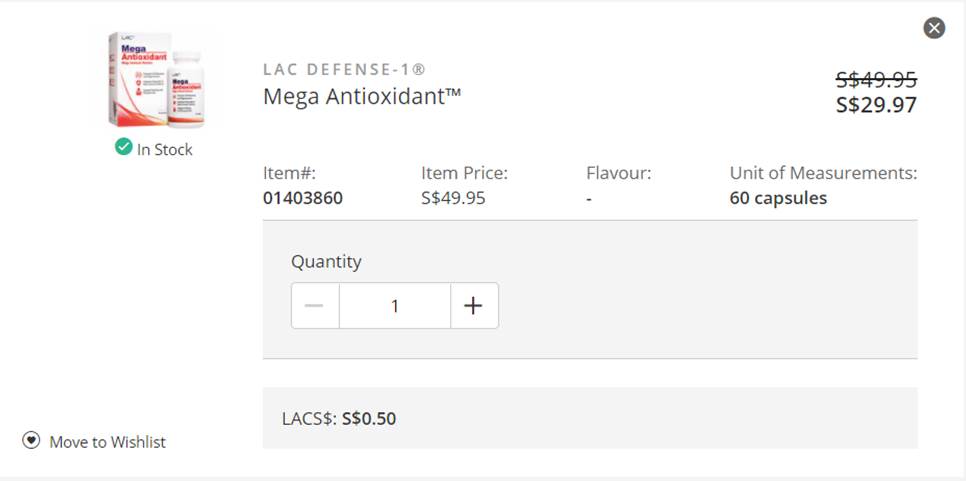Click the Quantity label above the stepper

[326, 262]
